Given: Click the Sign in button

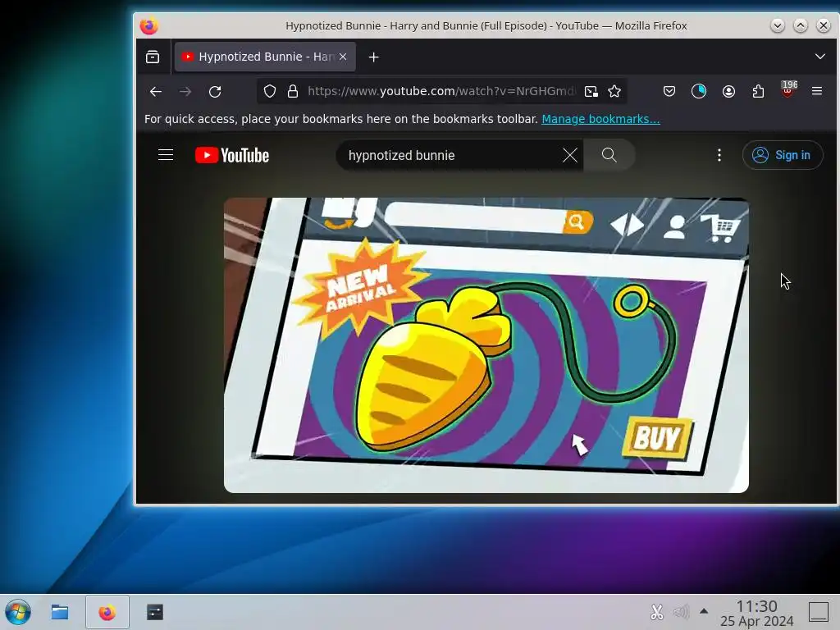Looking at the screenshot, I should [782, 155].
